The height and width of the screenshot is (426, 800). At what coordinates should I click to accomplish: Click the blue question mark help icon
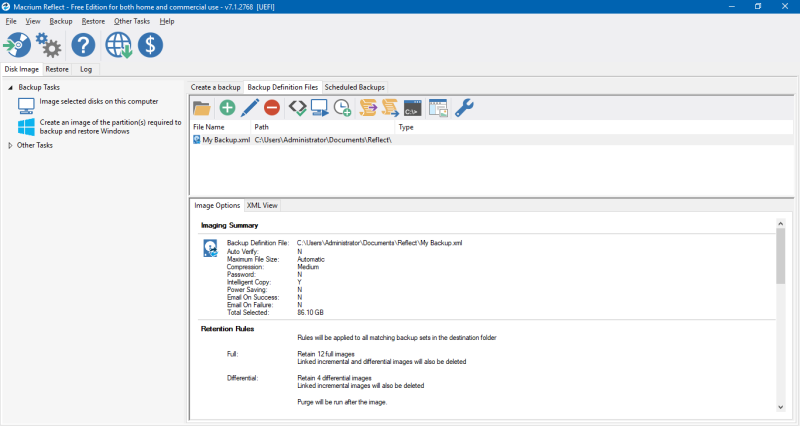coord(84,45)
